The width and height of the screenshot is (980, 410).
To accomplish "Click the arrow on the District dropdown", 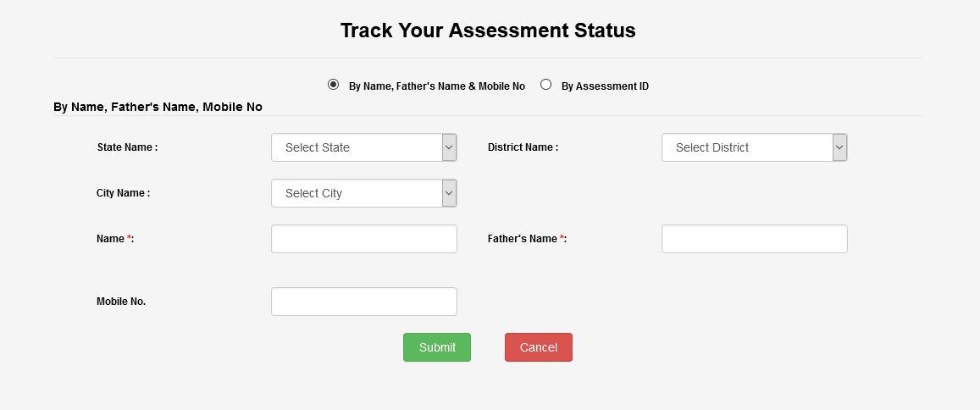I will [x=839, y=147].
